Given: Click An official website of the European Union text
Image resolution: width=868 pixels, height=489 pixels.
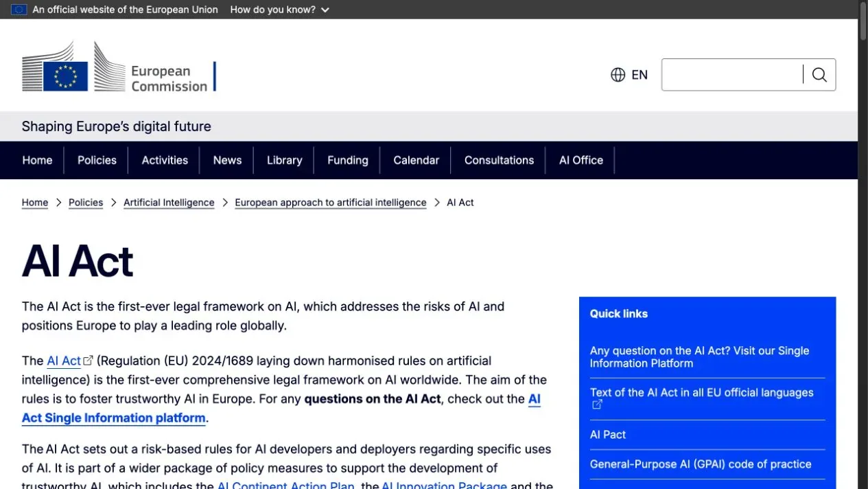Looking at the screenshot, I should point(126,10).
